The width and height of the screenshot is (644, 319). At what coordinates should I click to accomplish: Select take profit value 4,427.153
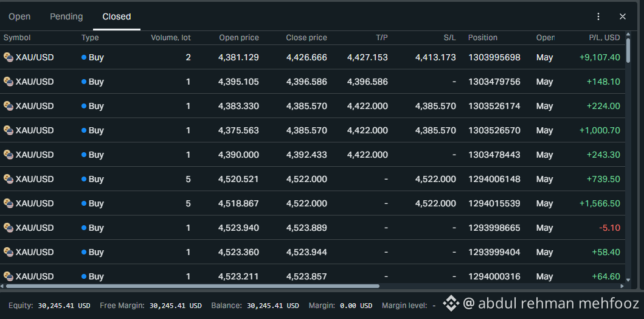coord(367,58)
